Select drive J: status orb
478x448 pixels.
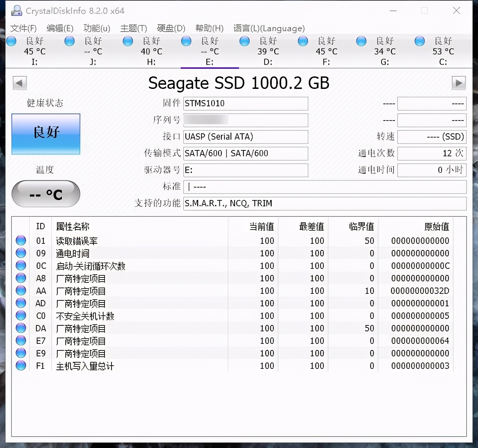tap(70, 41)
